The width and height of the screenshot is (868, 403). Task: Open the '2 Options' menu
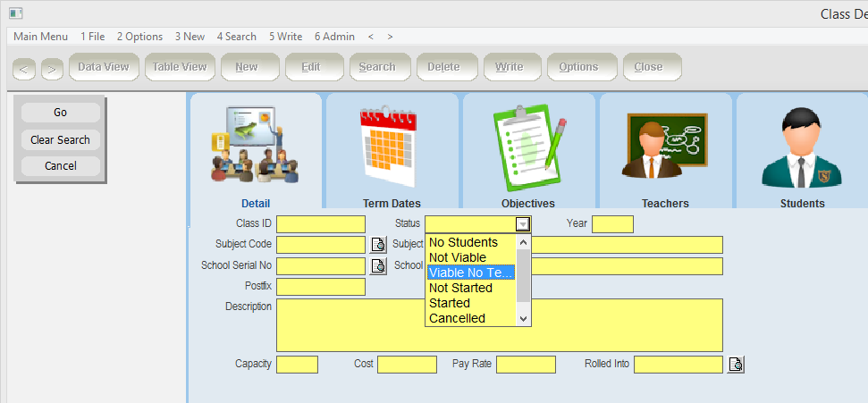(x=139, y=37)
